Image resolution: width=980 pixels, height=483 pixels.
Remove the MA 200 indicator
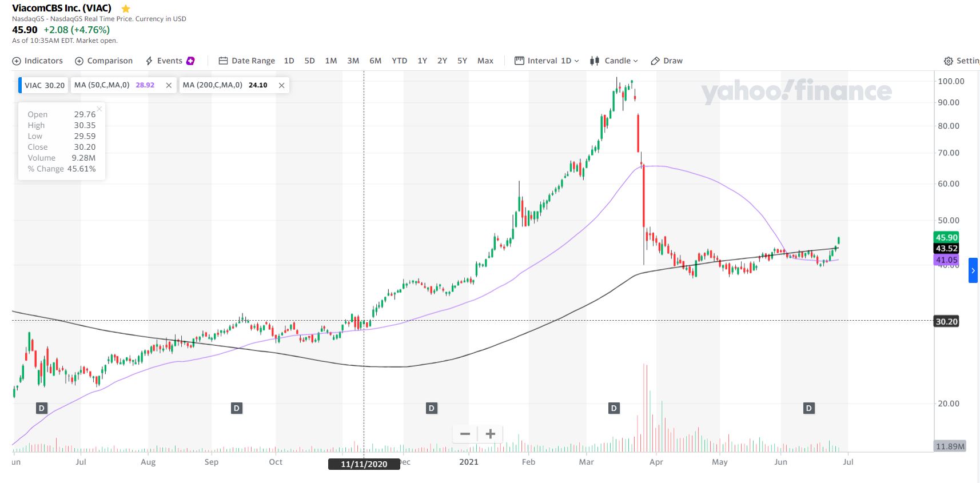point(281,85)
